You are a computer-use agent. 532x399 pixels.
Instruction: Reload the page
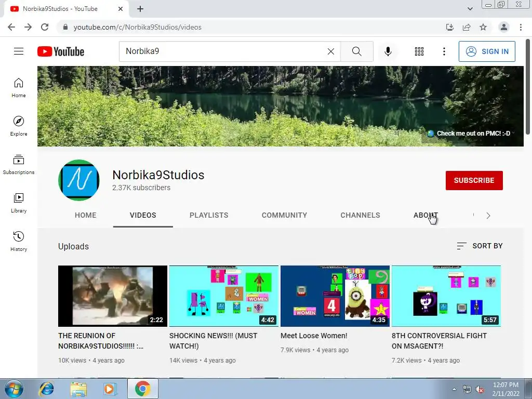click(45, 27)
